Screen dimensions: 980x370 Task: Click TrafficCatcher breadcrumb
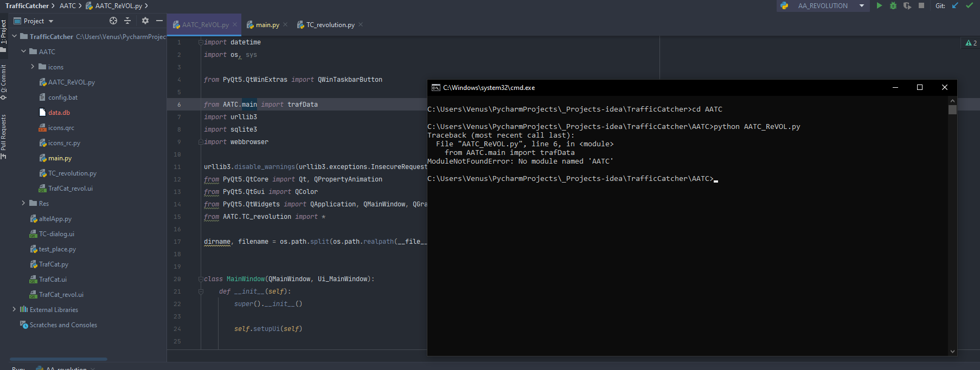[x=27, y=5]
